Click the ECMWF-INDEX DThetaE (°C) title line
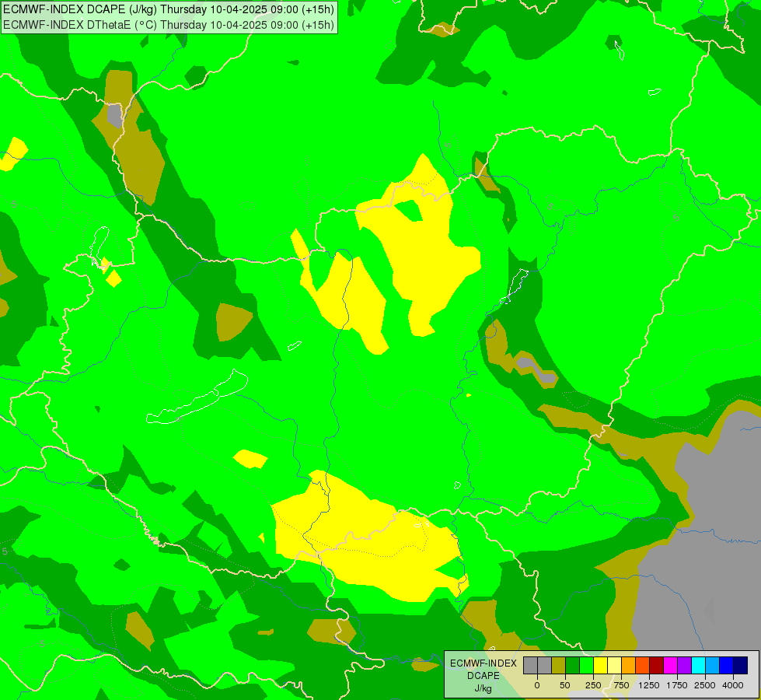 [x=169, y=25]
